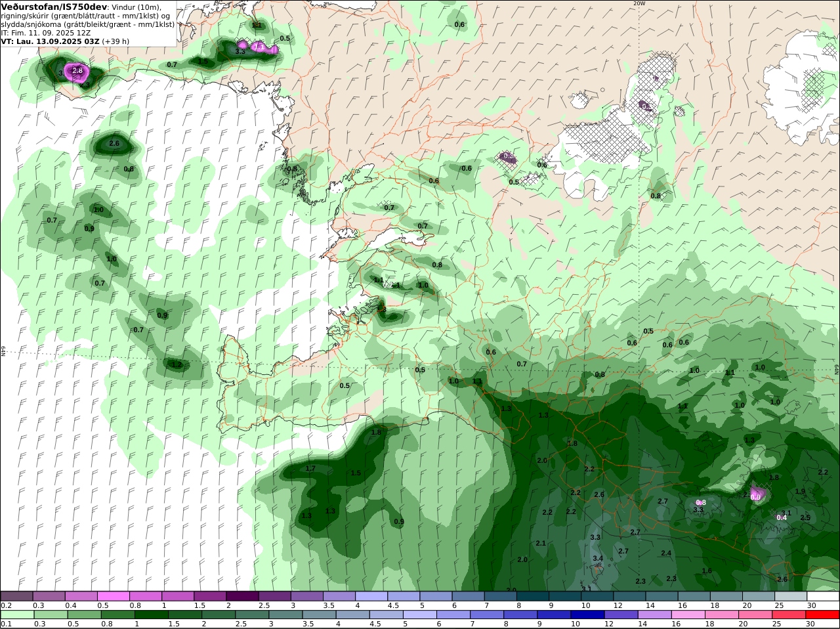Select the light periwinkle snow swatch at 4
Image resolution: width=840 pixels, height=629 pixels.
(371, 596)
